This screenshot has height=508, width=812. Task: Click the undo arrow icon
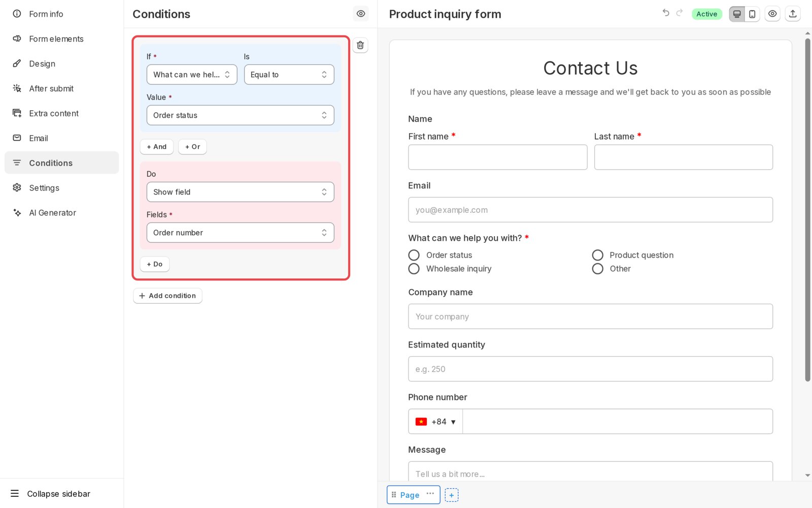666,13
